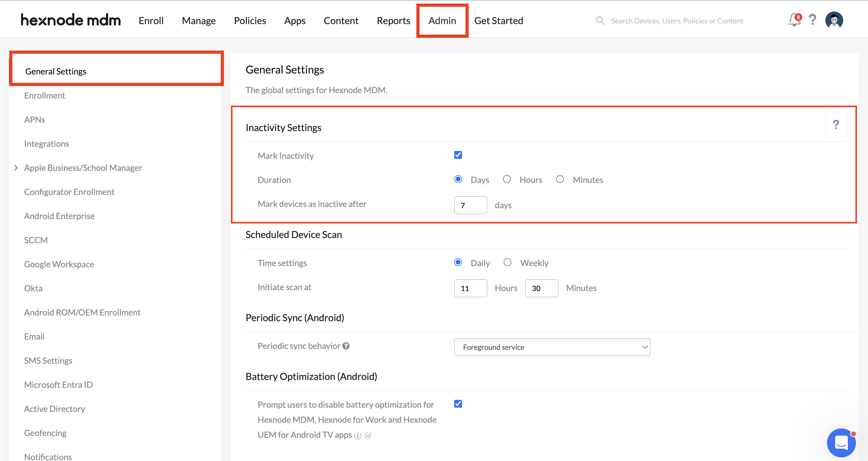Select Weekly time setting
868x461 pixels.
coord(508,262)
